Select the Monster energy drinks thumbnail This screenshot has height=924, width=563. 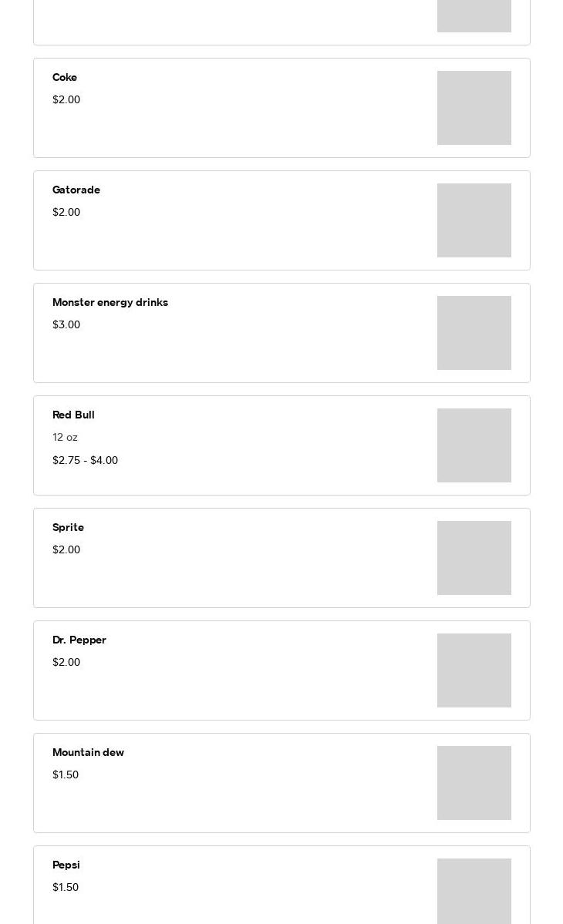tap(474, 333)
